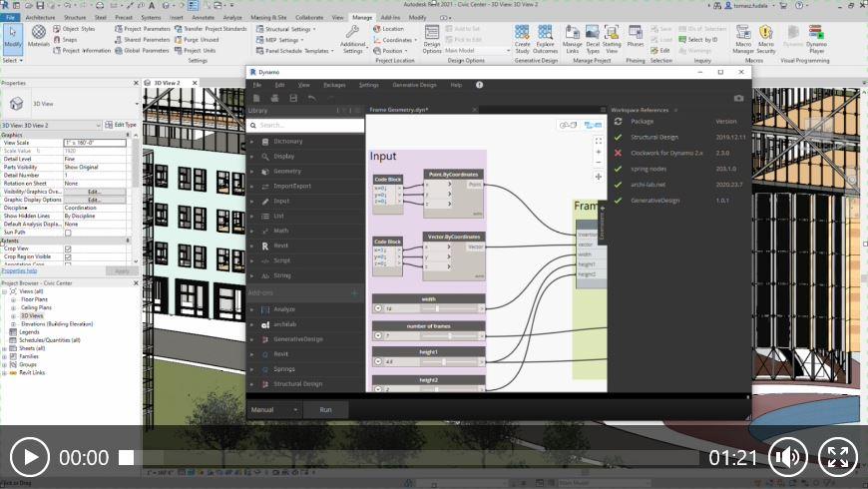Click the Dynamo camera export icon
Viewport: 868px width, 489px height.
[x=738, y=98]
